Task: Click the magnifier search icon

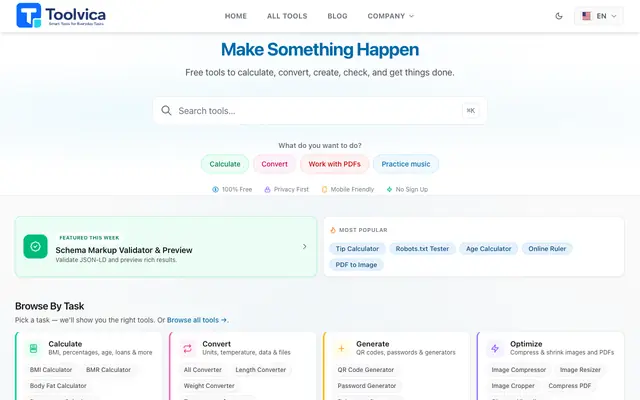Action: pyautogui.click(x=166, y=111)
